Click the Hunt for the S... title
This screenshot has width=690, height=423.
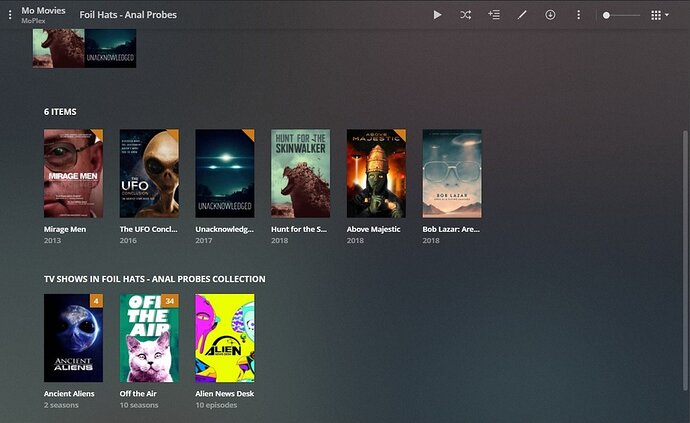[299, 229]
